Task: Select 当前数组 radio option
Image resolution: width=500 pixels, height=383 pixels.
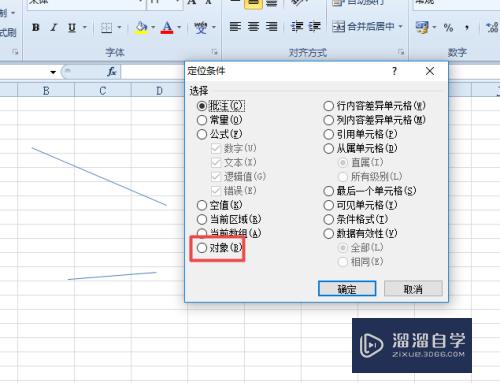Action: (229, 233)
